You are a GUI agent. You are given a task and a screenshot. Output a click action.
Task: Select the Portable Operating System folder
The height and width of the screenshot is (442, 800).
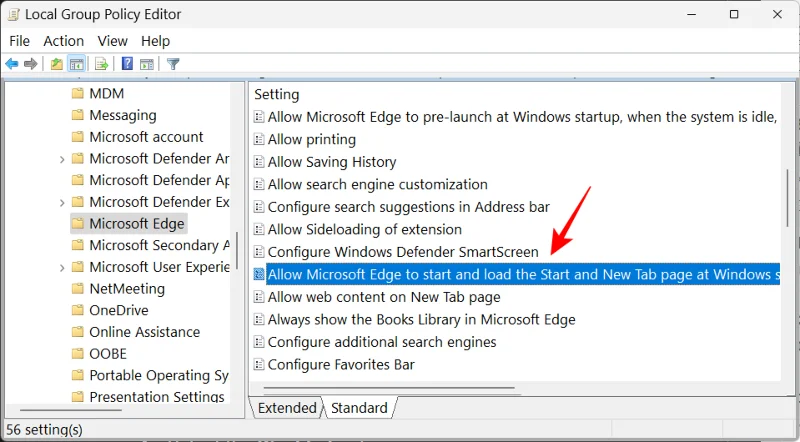159,376
